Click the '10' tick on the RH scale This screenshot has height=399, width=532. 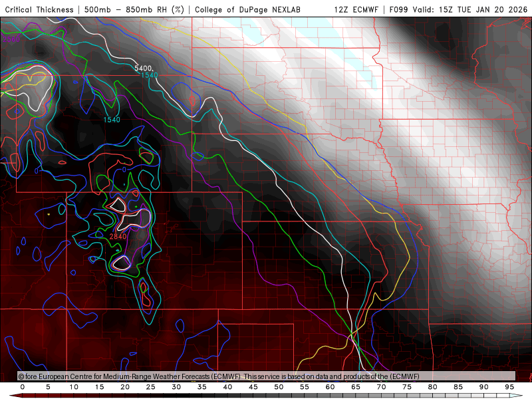click(x=74, y=387)
